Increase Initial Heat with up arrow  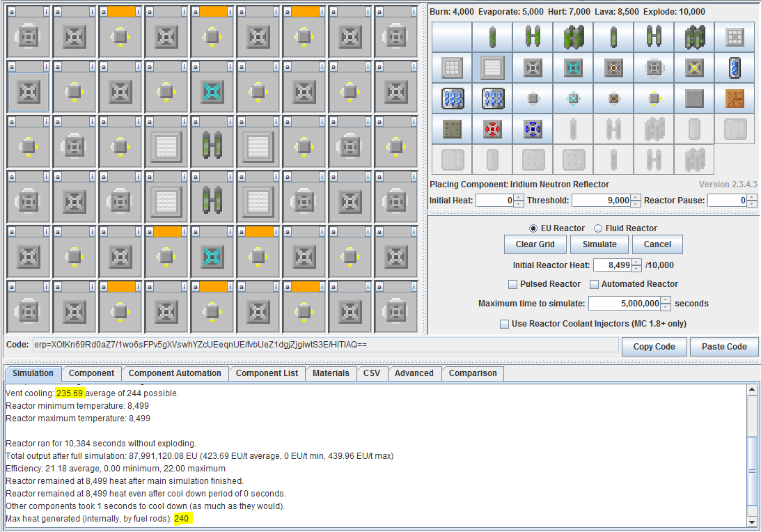pos(519,197)
